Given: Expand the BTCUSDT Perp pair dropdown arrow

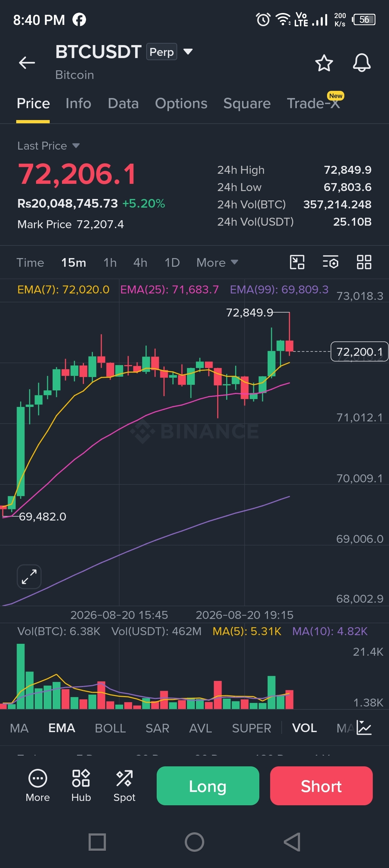Looking at the screenshot, I should tap(188, 52).
